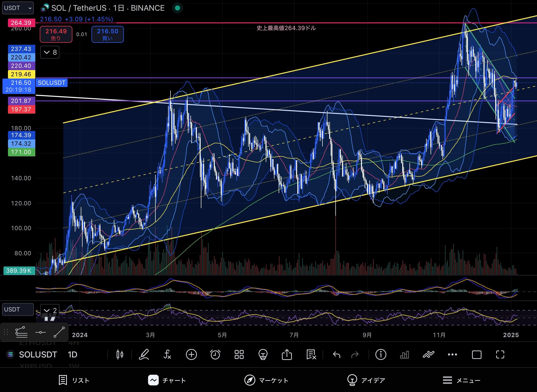Change the 1D timeframe selector
Image resolution: width=537 pixels, height=392 pixels.
pyautogui.click(x=73, y=354)
